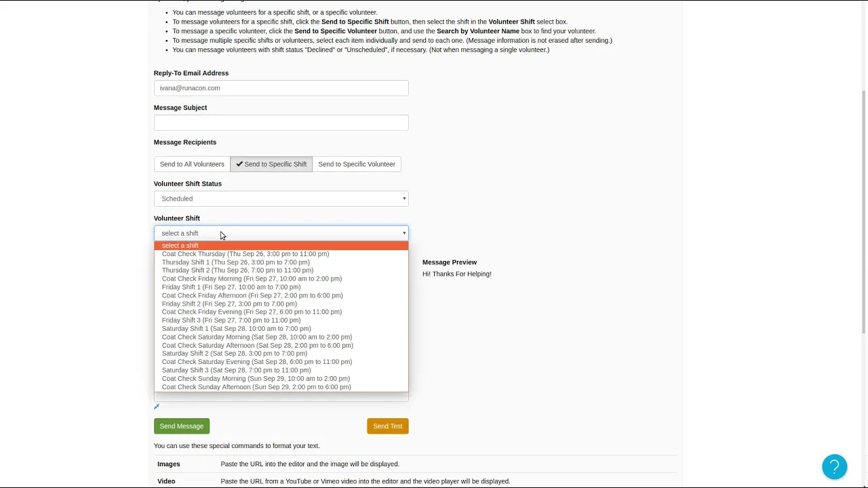Viewport: 868px width, 488px height.
Task: Click into the Message Subject field
Action: (281, 123)
